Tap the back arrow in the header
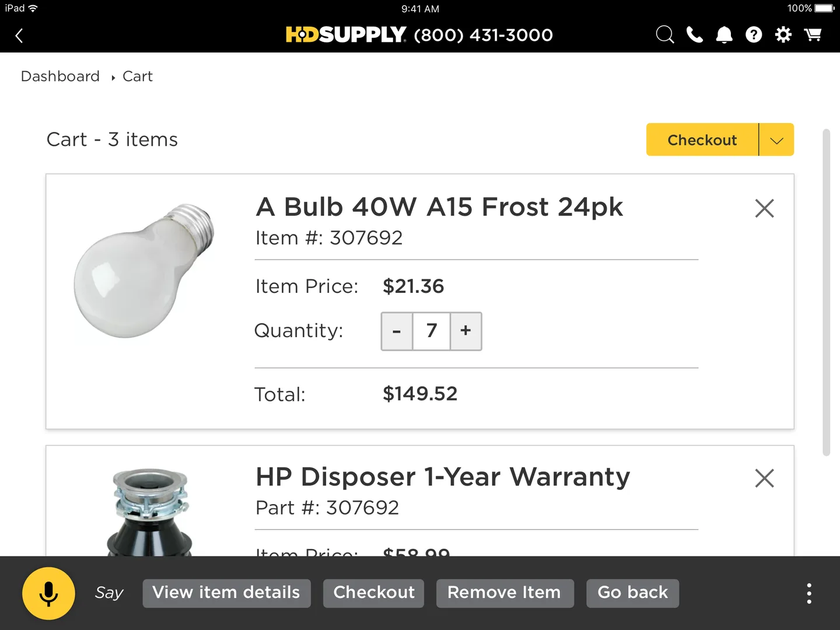Image resolution: width=840 pixels, height=630 pixels. click(x=19, y=35)
